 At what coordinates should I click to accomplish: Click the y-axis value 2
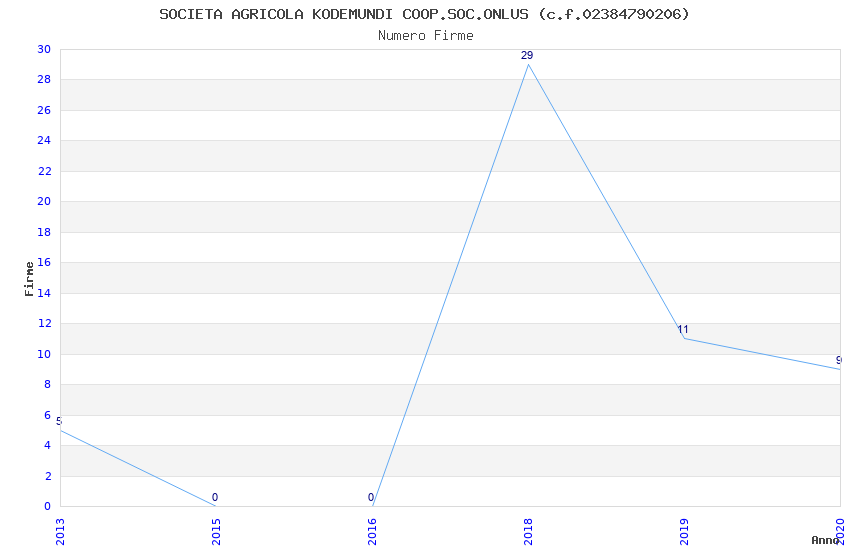pyautogui.click(x=48, y=476)
